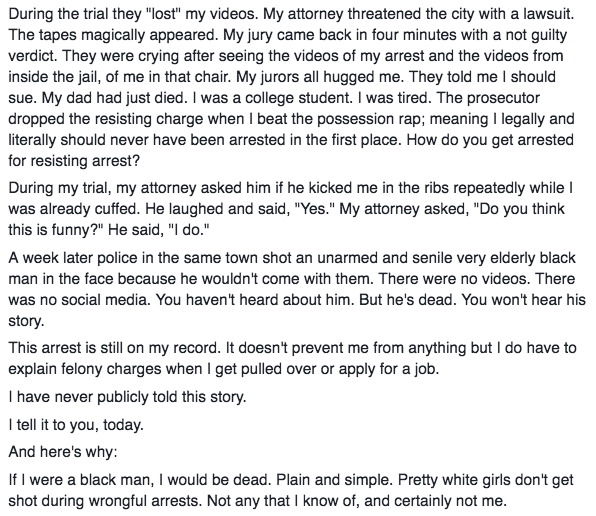Click the line "This arrest is still on my record"
Screen dimensions: 596x516
(x=114, y=348)
